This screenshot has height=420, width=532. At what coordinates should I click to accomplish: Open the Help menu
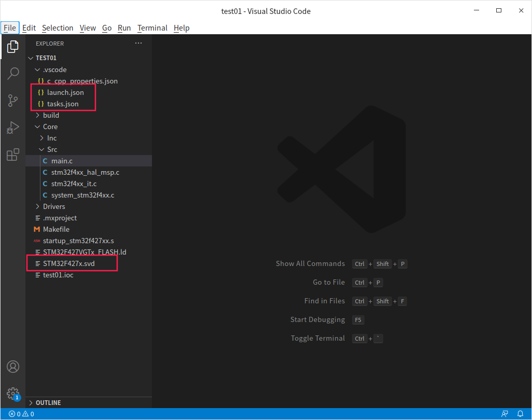pyautogui.click(x=181, y=28)
